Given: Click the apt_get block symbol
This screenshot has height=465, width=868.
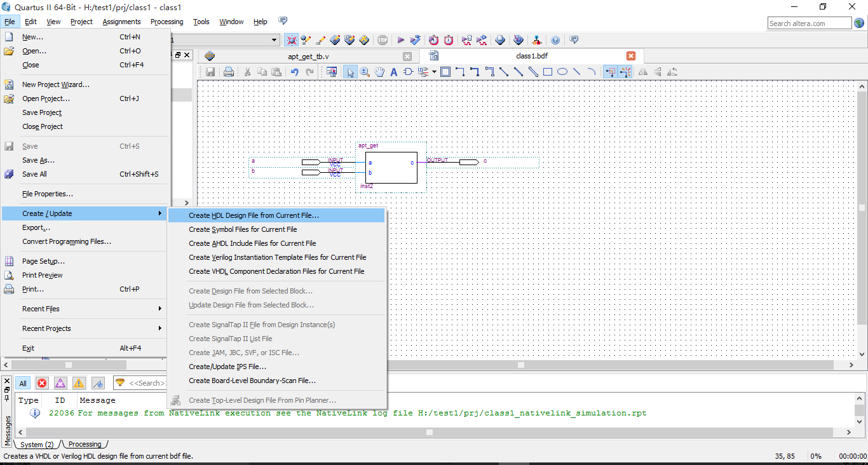Looking at the screenshot, I should [391, 168].
